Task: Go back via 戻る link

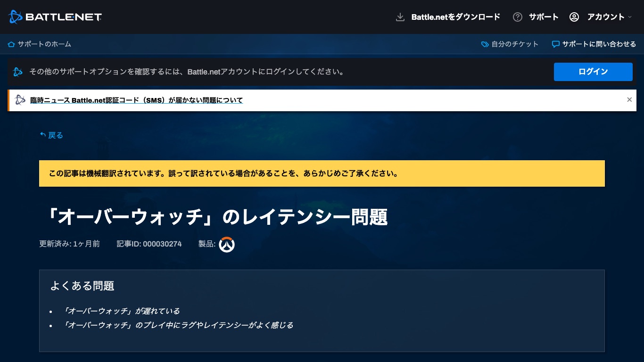Action: coord(56,135)
